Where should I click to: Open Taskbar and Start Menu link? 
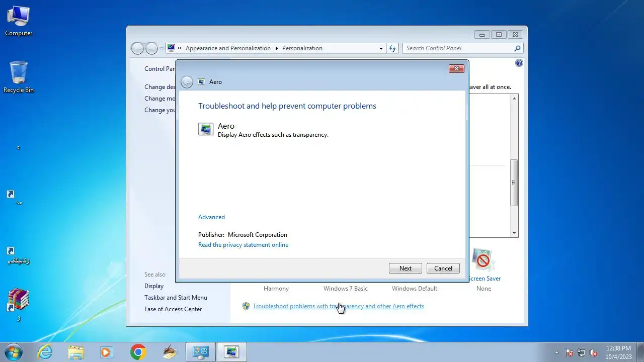coord(176,298)
